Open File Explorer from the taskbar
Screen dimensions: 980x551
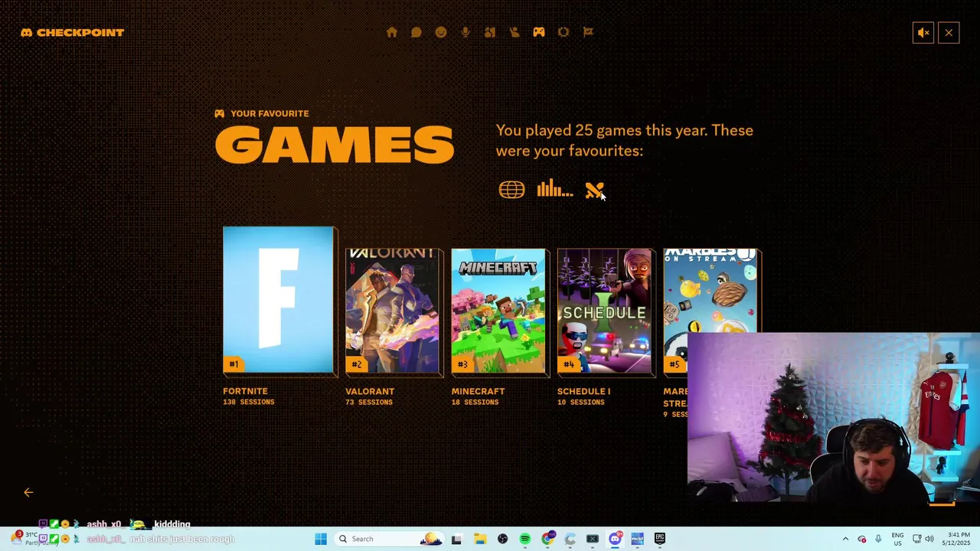(480, 539)
